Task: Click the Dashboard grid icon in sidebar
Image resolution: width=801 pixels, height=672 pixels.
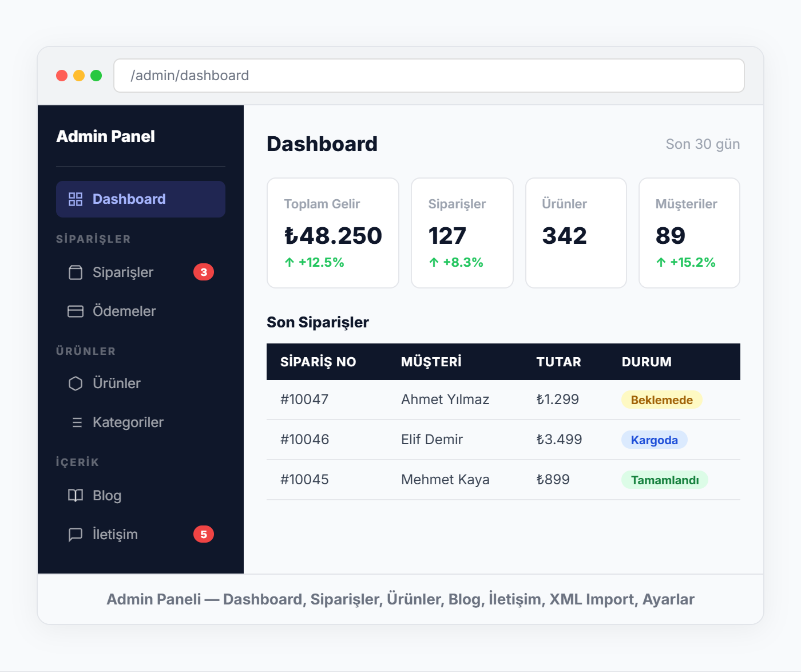Action: pos(76,199)
